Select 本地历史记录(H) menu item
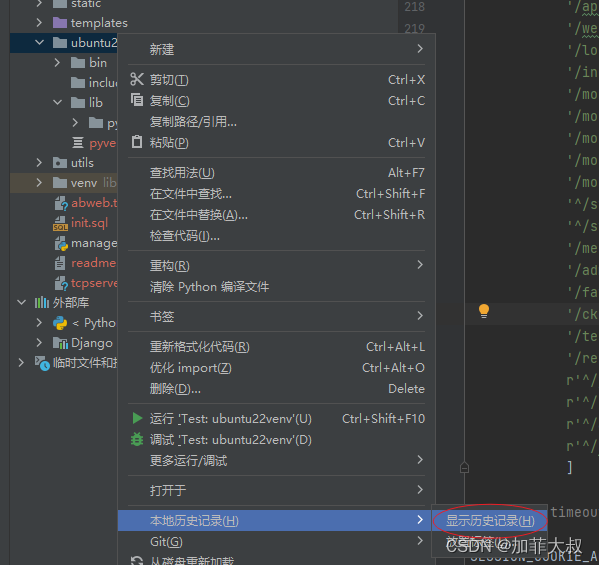This screenshot has height=565, width=599. pos(275,520)
